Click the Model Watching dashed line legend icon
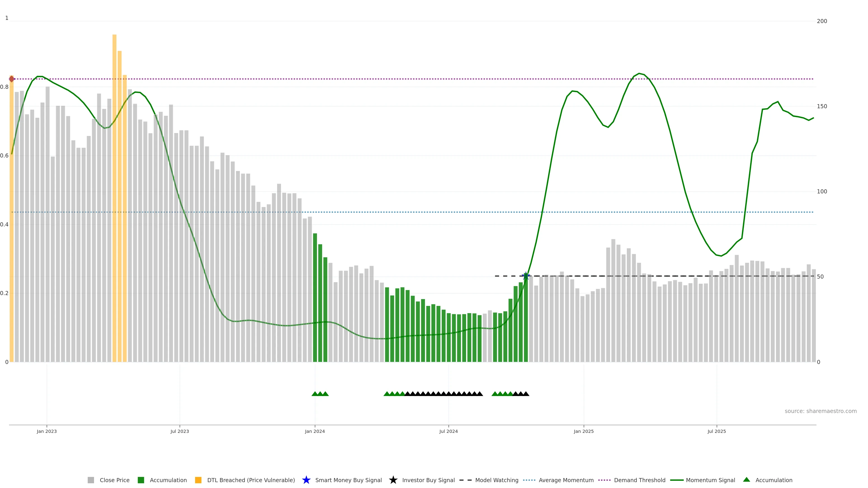The width and height of the screenshot is (868, 488). click(x=466, y=480)
